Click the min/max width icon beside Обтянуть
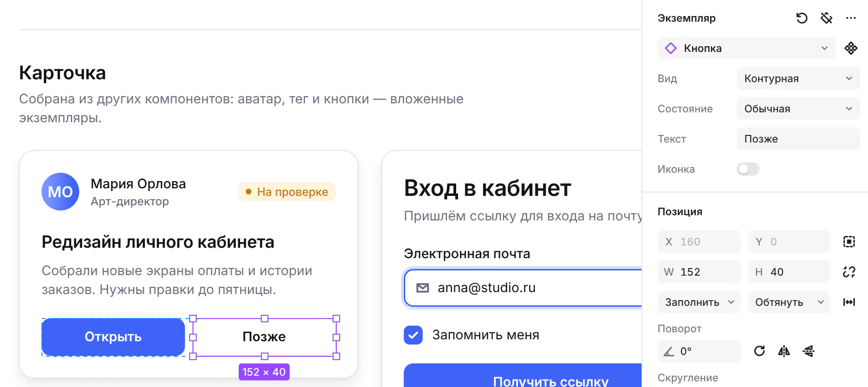 tap(849, 302)
